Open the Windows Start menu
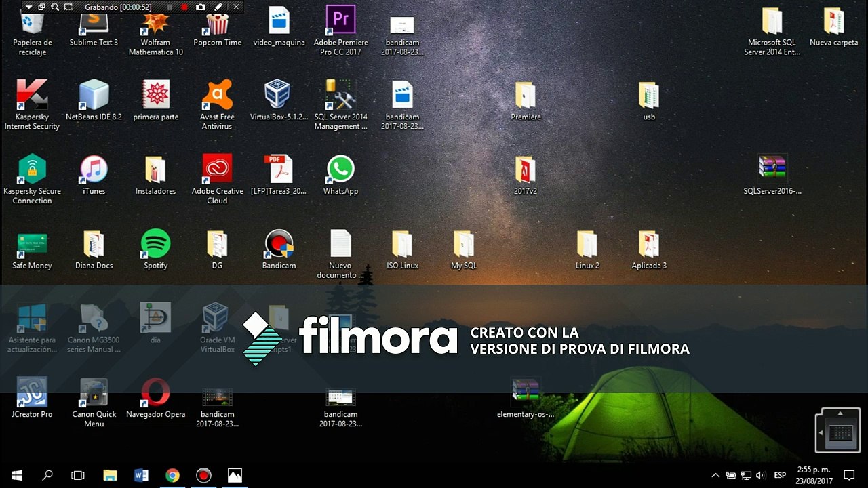 [x=16, y=475]
